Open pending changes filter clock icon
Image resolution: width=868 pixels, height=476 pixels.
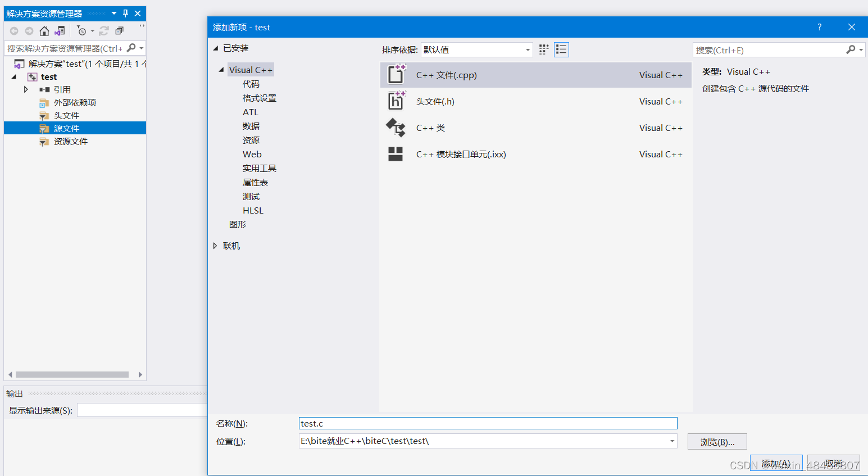tap(82, 31)
